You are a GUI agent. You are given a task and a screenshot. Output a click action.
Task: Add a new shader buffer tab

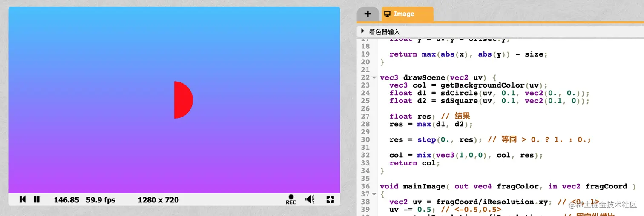click(x=368, y=14)
